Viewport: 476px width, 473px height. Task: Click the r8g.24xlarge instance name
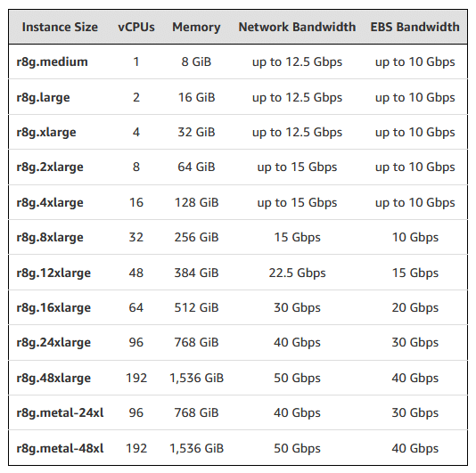click(x=53, y=343)
